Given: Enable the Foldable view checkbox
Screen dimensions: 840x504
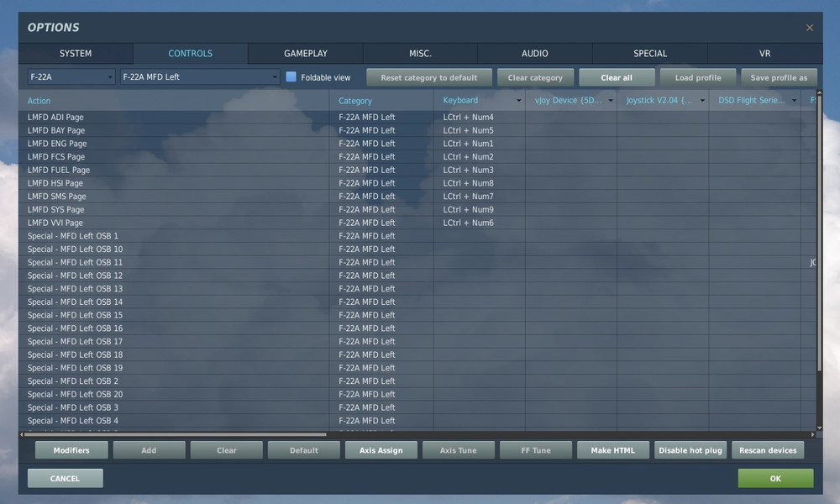Looking at the screenshot, I should [x=291, y=76].
